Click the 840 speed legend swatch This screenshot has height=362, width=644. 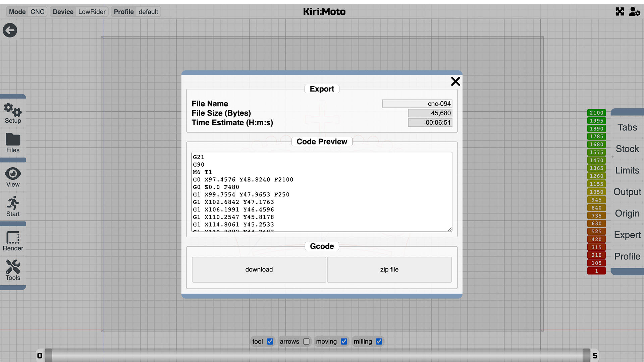click(x=596, y=208)
